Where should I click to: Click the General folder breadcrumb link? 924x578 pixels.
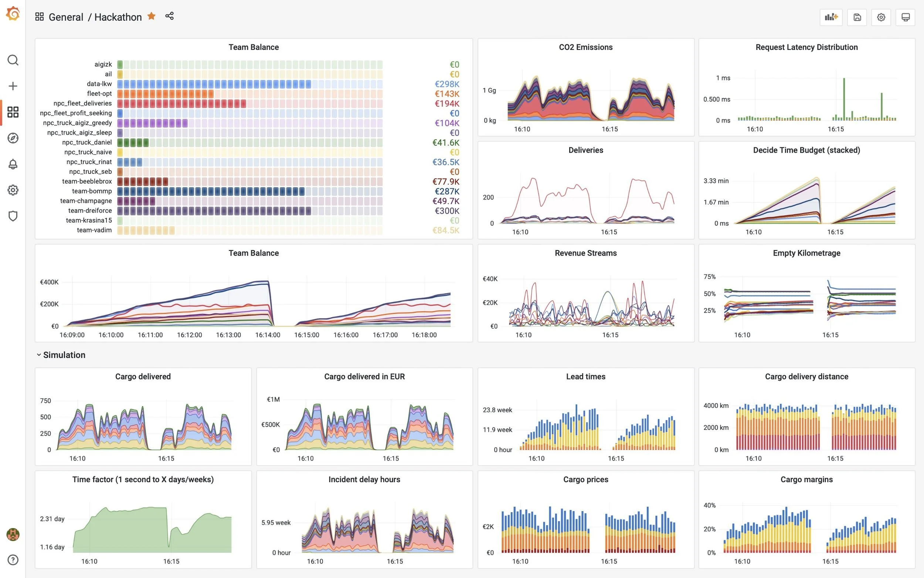pos(66,17)
